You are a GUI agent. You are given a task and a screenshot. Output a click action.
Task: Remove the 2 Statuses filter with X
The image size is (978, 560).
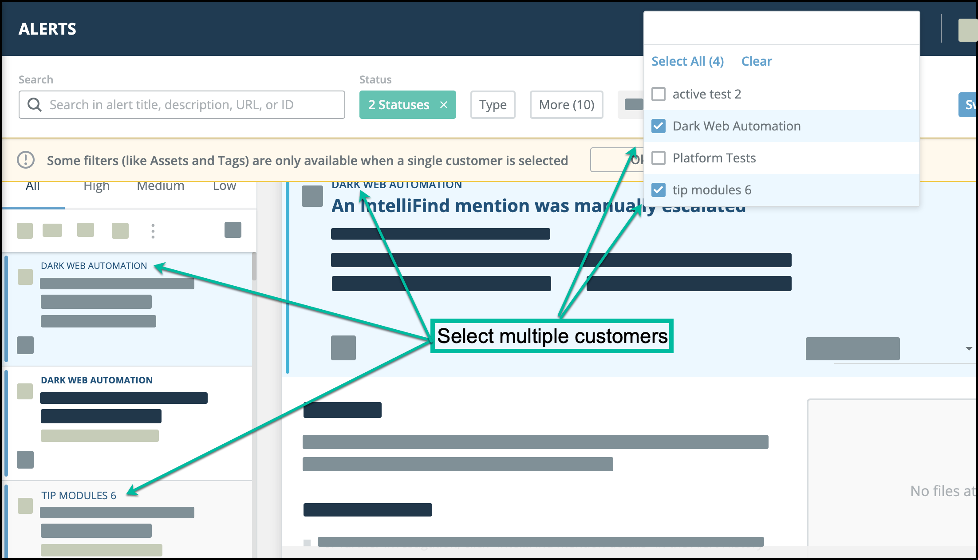[443, 105]
